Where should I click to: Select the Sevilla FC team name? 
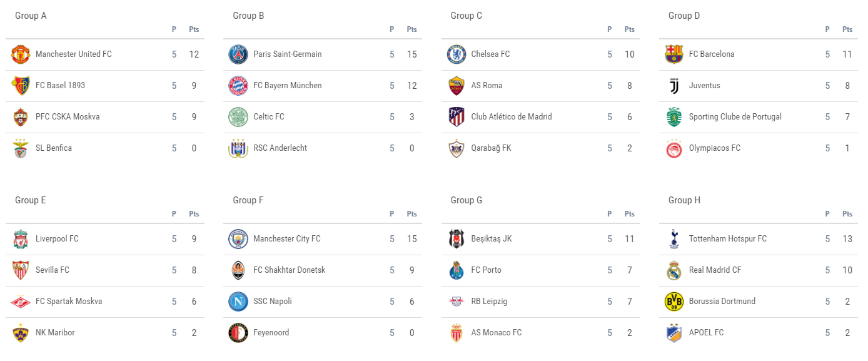click(x=53, y=270)
